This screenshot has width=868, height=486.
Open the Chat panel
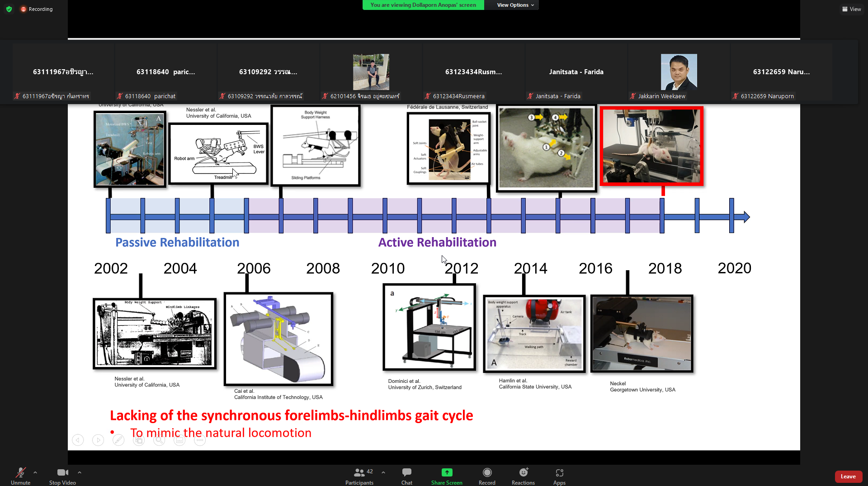click(406, 476)
